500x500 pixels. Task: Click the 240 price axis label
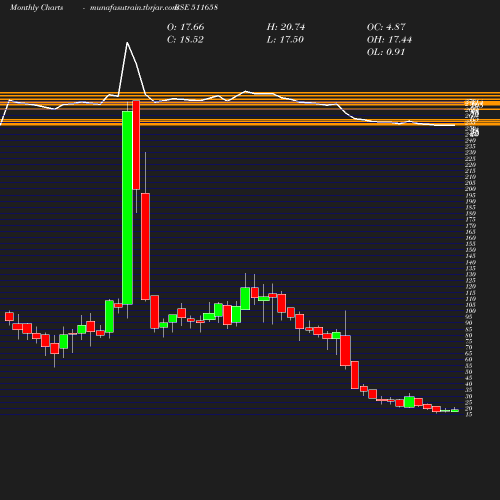tap(470, 140)
